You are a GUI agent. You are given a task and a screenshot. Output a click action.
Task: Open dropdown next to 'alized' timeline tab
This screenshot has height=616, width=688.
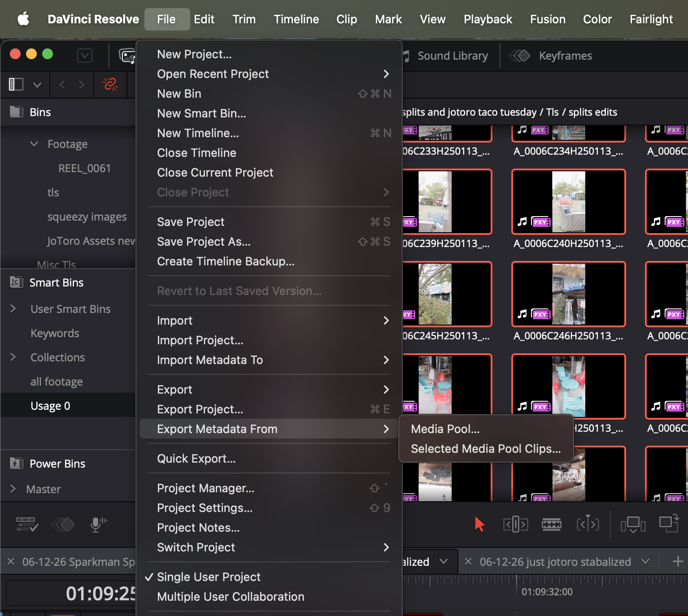tap(444, 561)
